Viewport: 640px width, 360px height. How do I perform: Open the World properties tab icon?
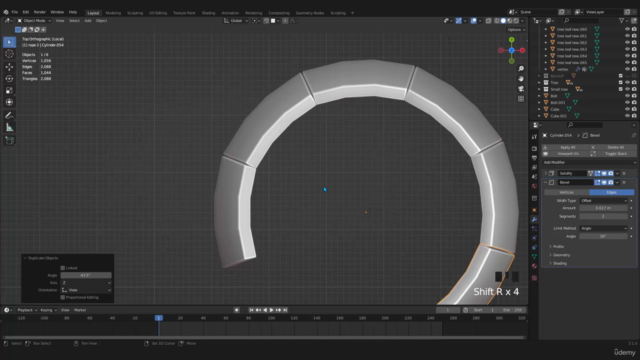[x=534, y=186]
